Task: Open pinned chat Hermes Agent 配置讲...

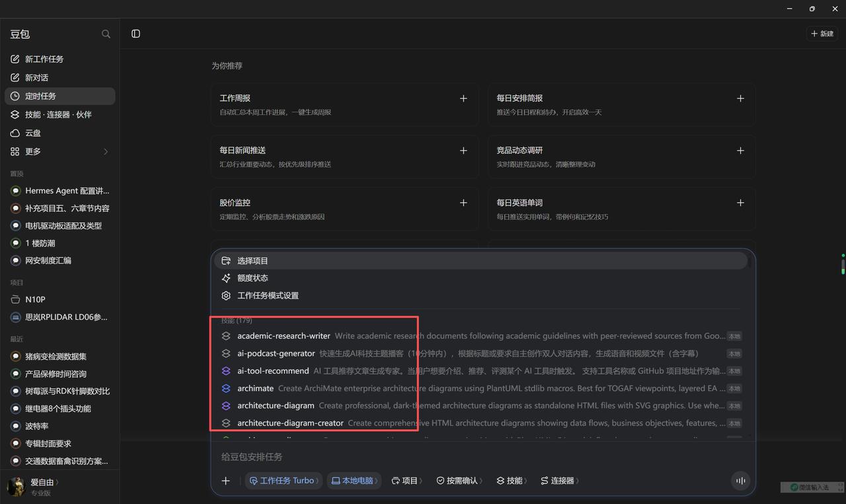Action: [x=60, y=191]
